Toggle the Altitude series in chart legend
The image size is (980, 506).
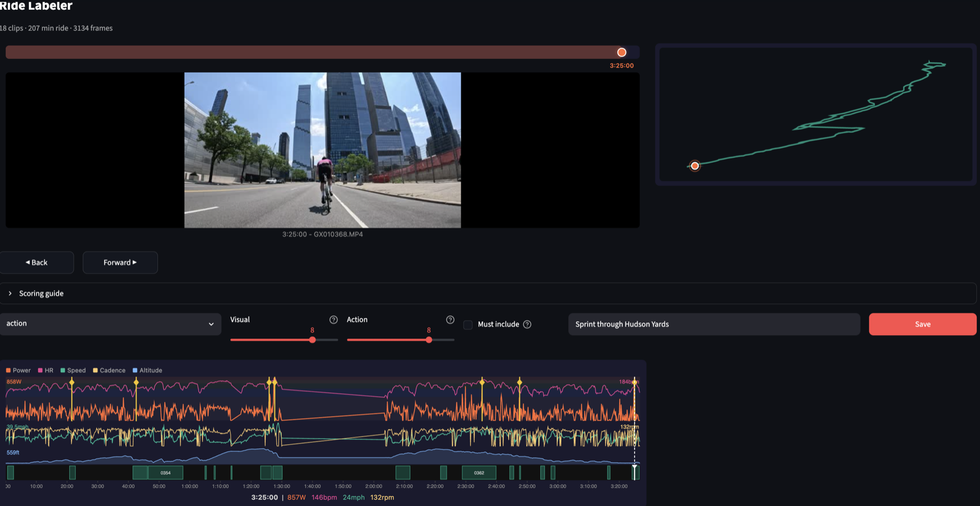148,370
